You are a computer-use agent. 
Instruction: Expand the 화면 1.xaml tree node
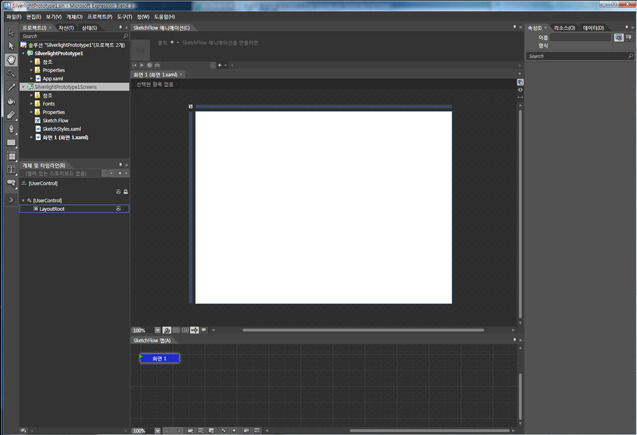(31, 137)
